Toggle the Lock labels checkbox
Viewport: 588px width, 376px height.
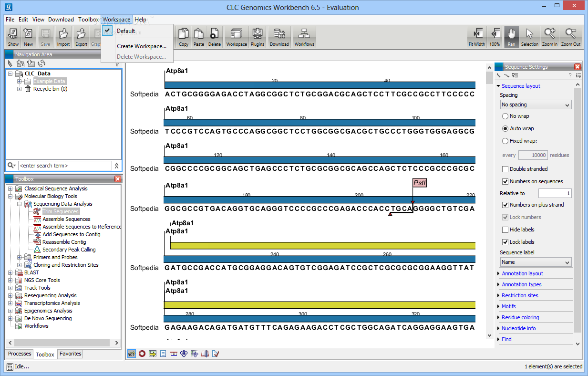coord(505,242)
